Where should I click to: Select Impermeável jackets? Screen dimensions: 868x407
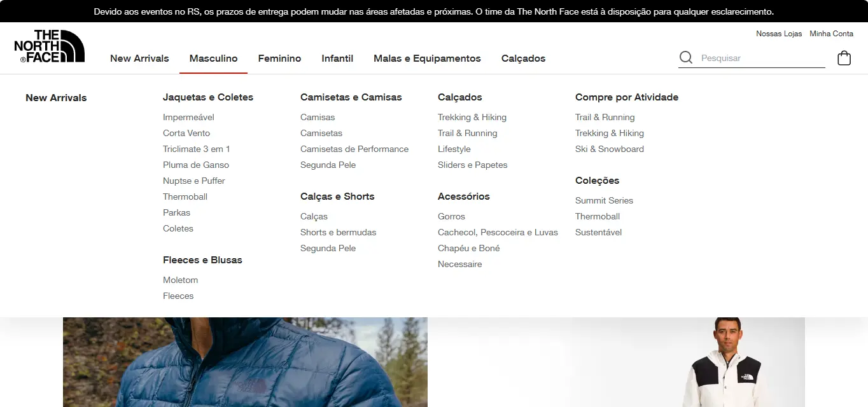coord(188,117)
